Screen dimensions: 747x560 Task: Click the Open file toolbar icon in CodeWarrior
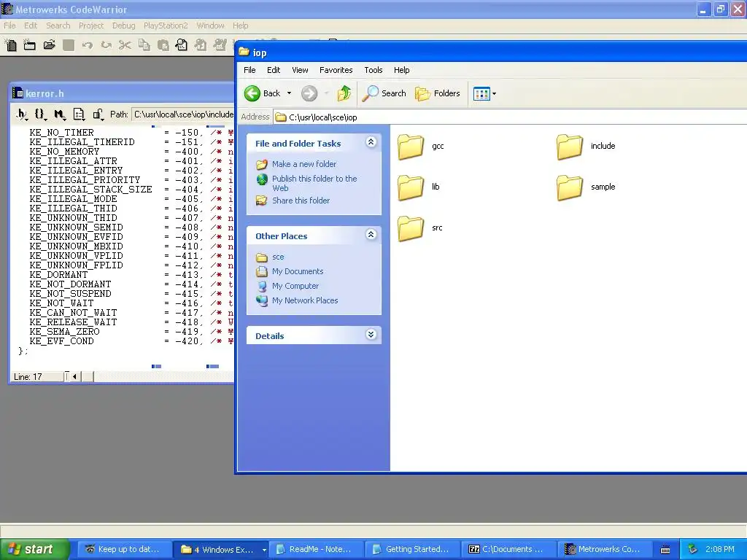coord(49,45)
